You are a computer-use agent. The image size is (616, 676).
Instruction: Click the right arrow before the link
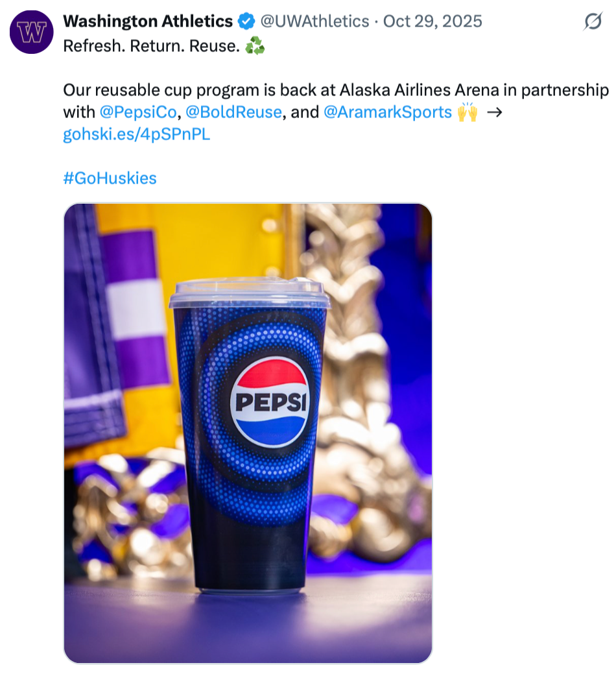(495, 112)
